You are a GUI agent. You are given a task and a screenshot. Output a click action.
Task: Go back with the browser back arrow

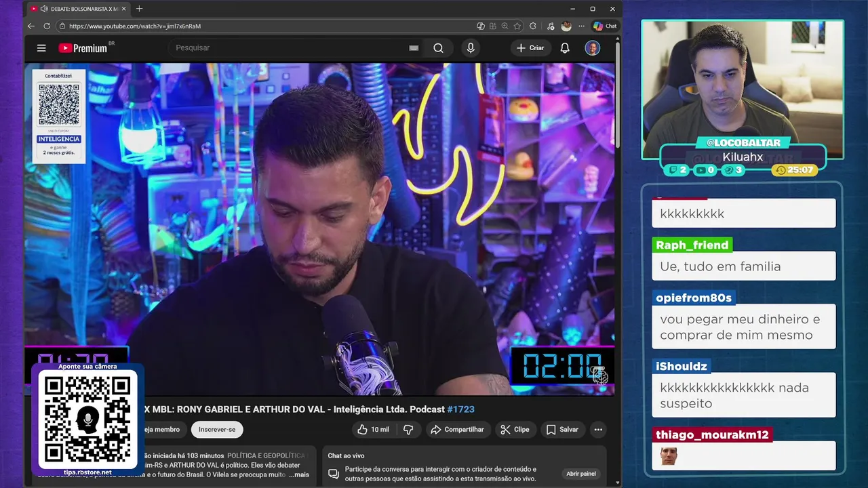tap(31, 26)
